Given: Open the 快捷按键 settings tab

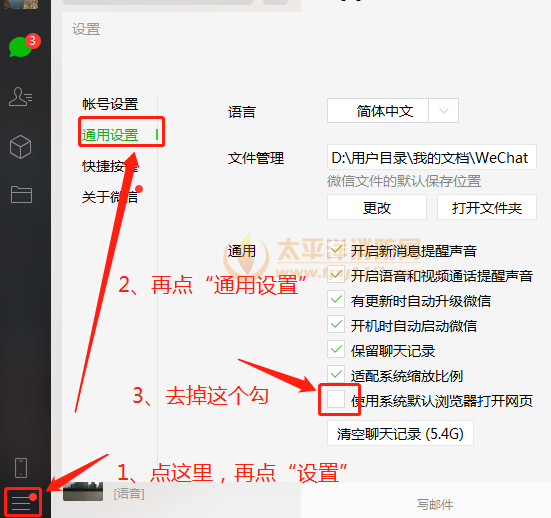Looking at the screenshot, I should (x=110, y=166).
